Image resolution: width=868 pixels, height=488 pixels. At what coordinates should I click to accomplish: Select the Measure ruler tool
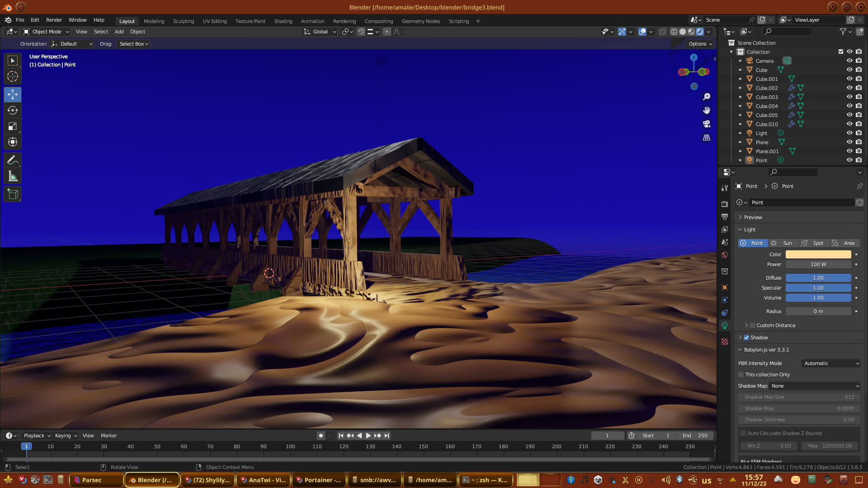[x=13, y=177]
